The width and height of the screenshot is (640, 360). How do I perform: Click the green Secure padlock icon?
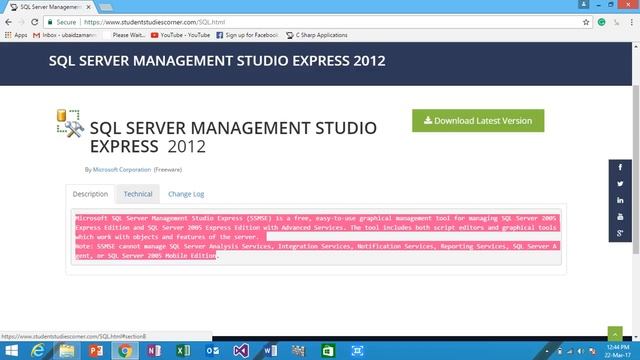(50, 22)
